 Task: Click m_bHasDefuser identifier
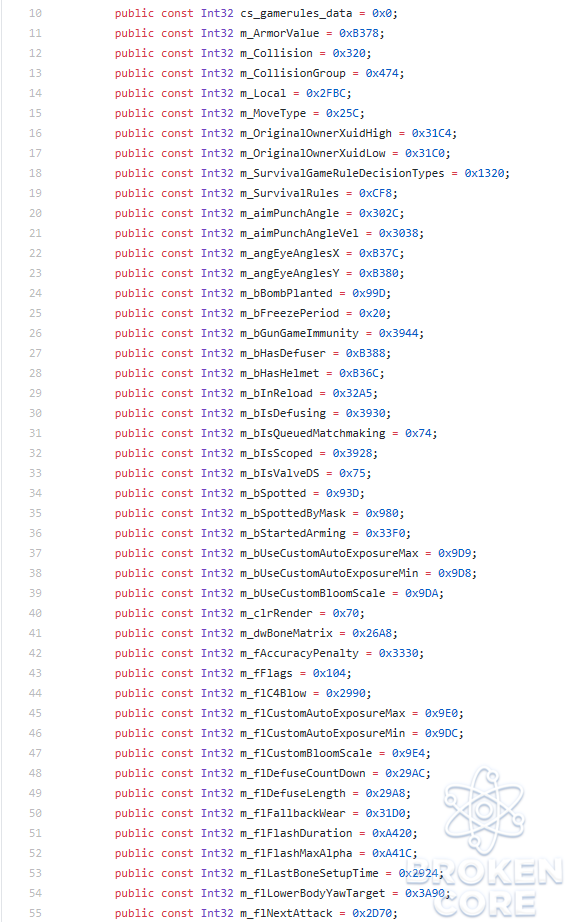click(283, 353)
